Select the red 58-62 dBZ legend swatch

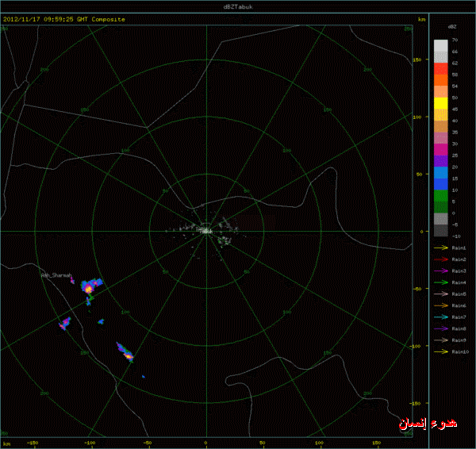coord(441,68)
